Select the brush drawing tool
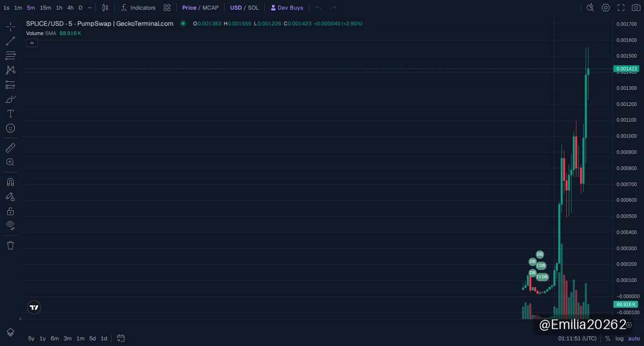The width and height of the screenshot is (644, 346). pyautogui.click(x=10, y=99)
